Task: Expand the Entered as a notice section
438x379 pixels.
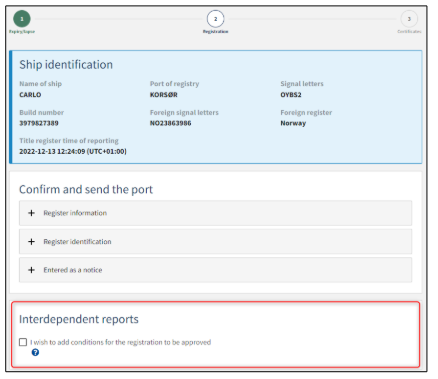Action: 215,270
